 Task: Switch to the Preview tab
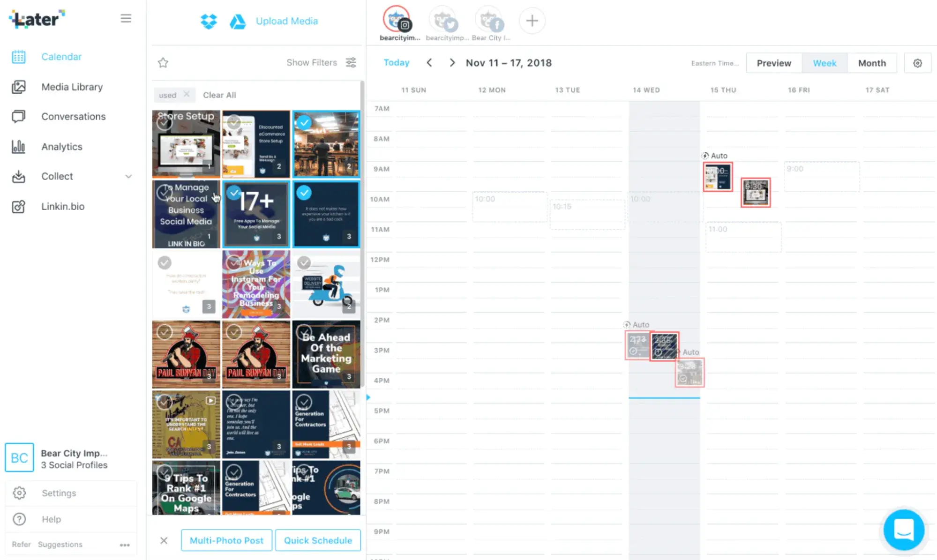tap(773, 62)
